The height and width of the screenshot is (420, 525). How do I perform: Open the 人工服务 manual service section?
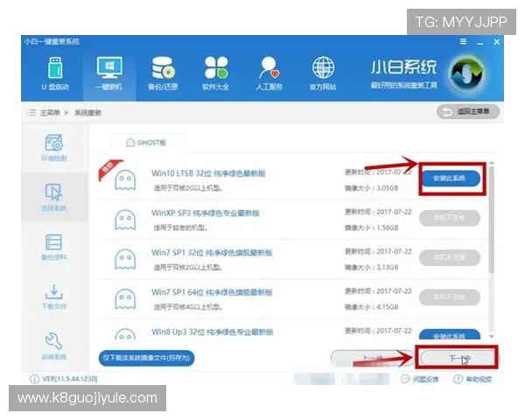269,73
